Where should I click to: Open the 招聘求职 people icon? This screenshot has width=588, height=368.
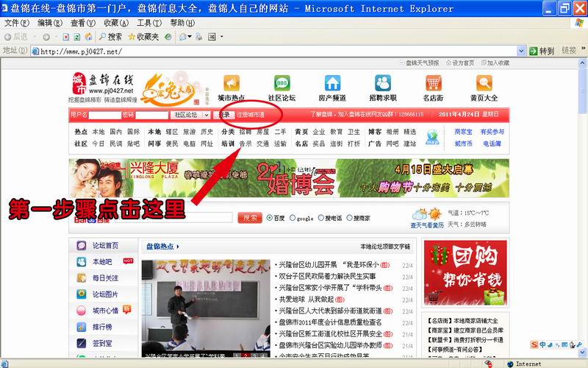[x=382, y=83]
